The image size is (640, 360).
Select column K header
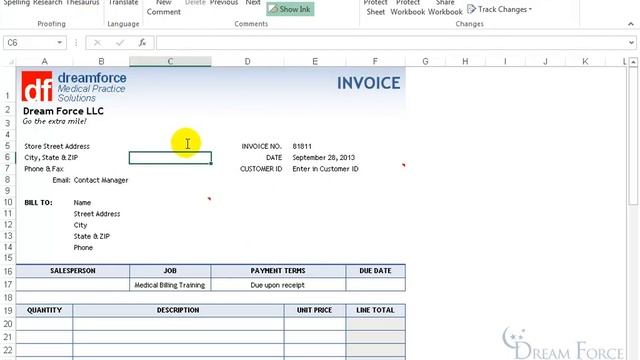tap(585, 61)
